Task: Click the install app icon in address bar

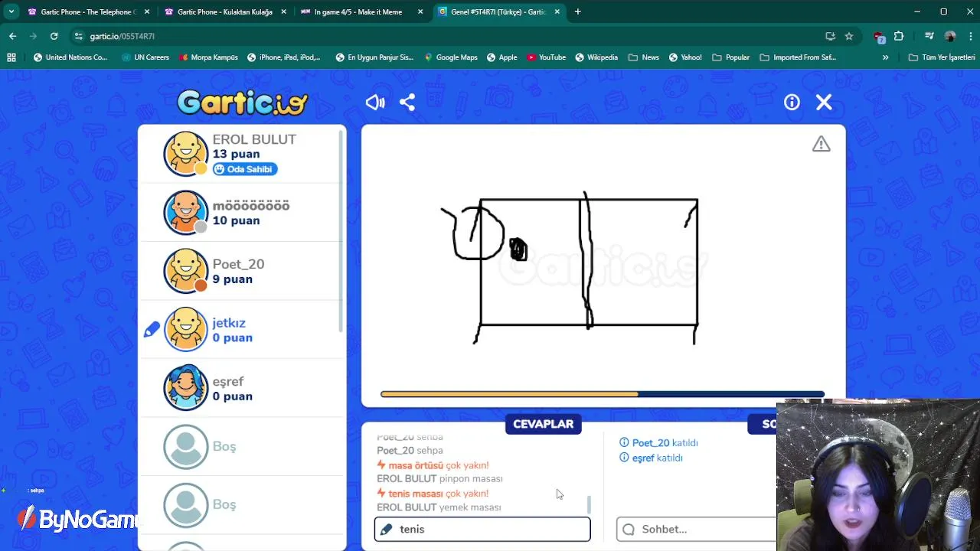Action: 830,36
